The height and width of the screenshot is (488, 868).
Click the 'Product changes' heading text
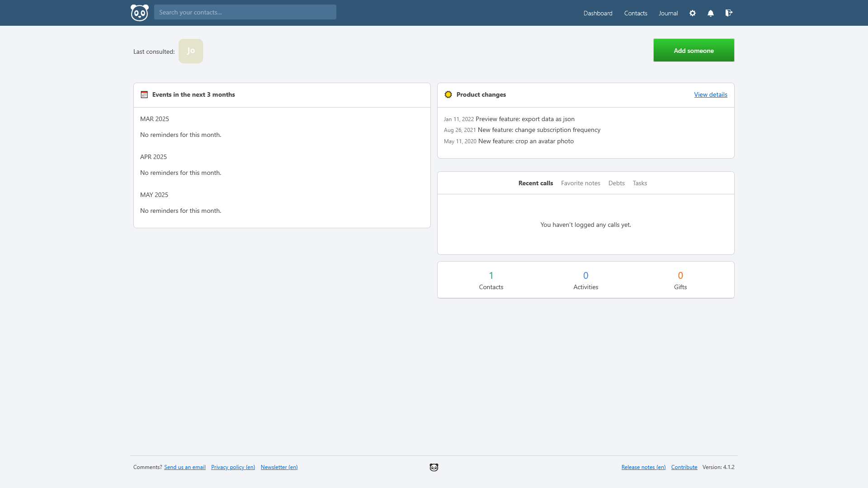click(481, 94)
